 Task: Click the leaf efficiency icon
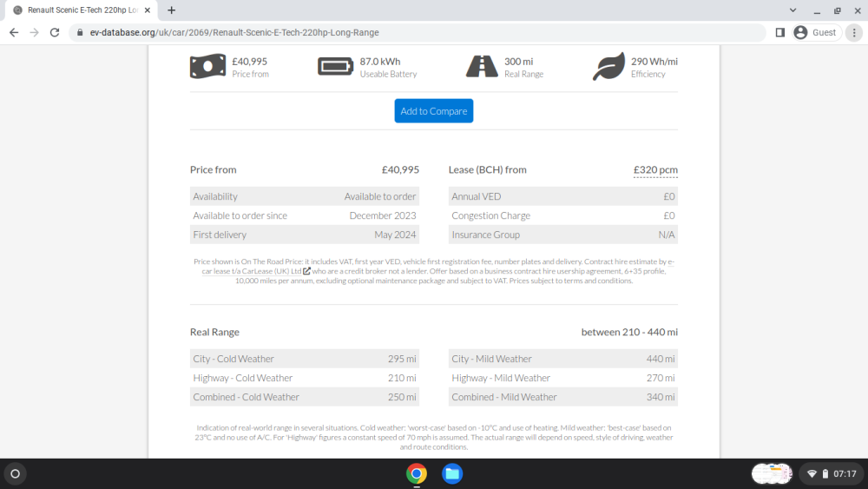608,67
